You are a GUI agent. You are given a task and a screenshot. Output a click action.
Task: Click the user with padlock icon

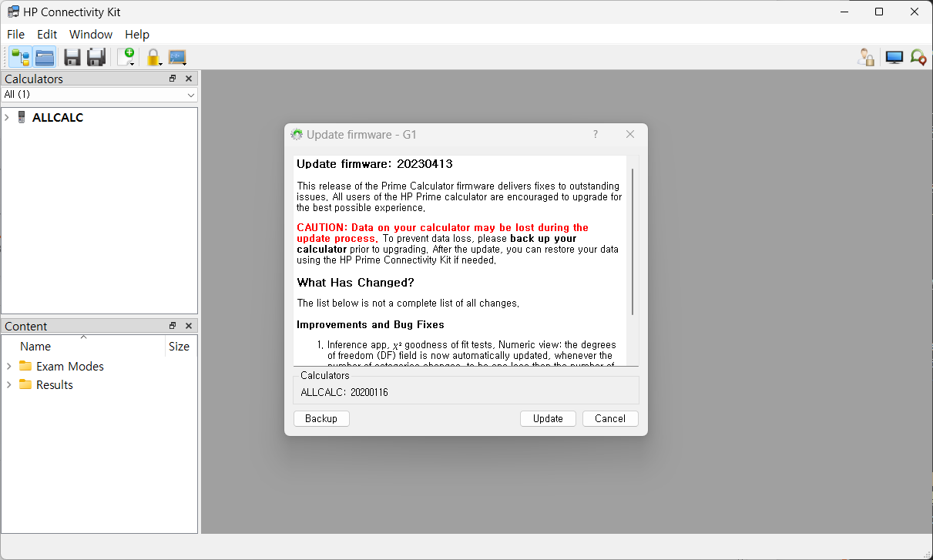(867, 57)
